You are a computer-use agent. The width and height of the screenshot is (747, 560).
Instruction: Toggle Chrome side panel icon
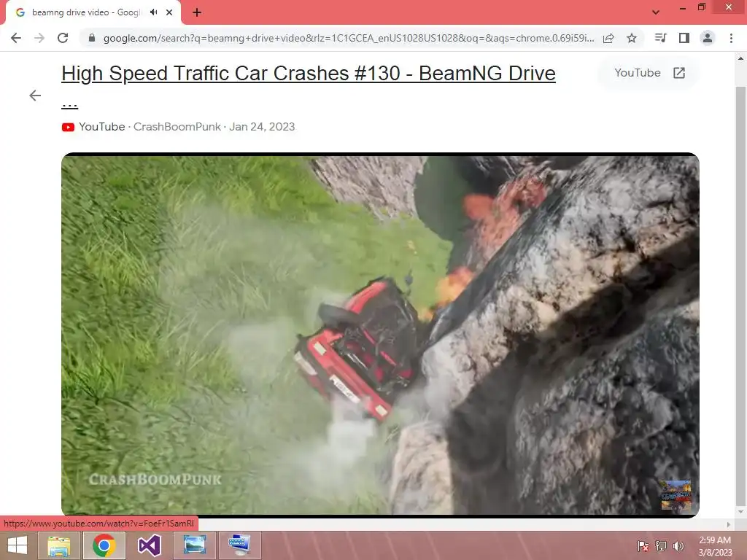684,38
